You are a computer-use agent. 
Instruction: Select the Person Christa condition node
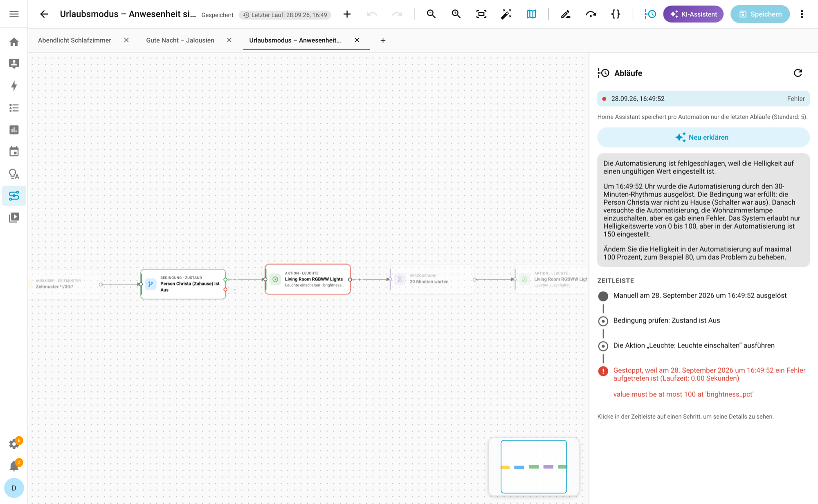coord(183,284)
